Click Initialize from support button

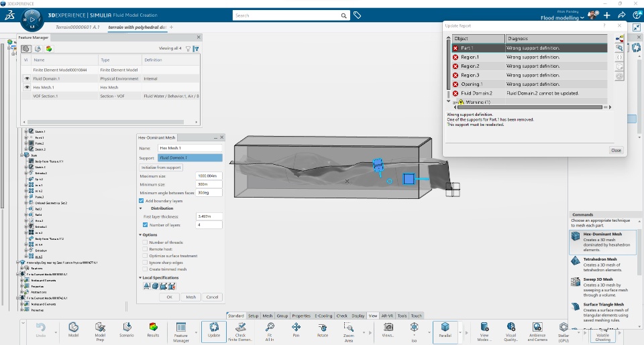161,167
